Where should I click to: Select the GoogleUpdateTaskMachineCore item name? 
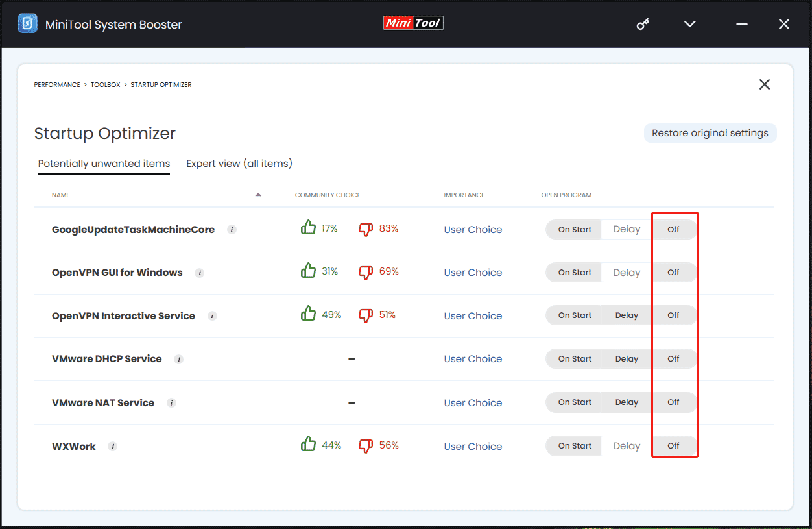tap(133, 230)
